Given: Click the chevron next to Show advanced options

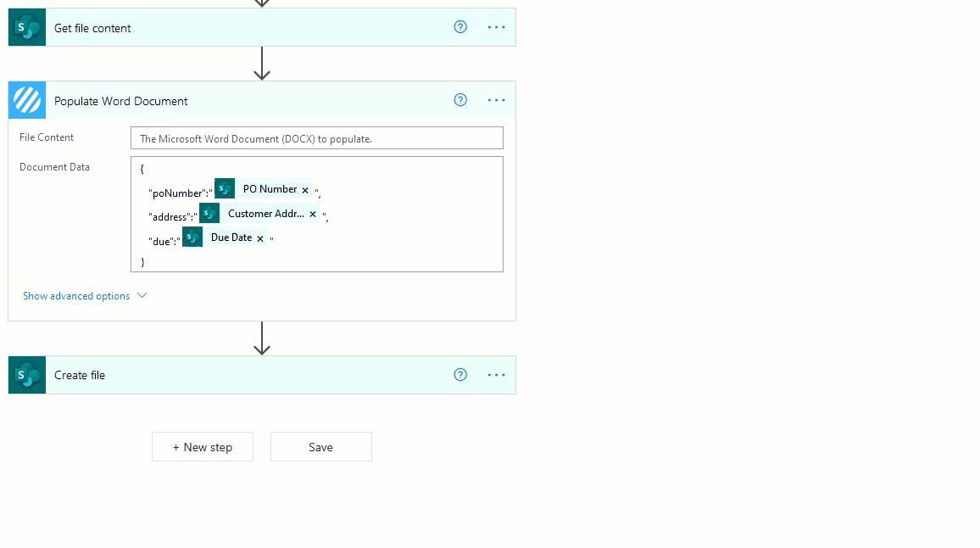Looking at the screenshot, I should click(142, 295).
